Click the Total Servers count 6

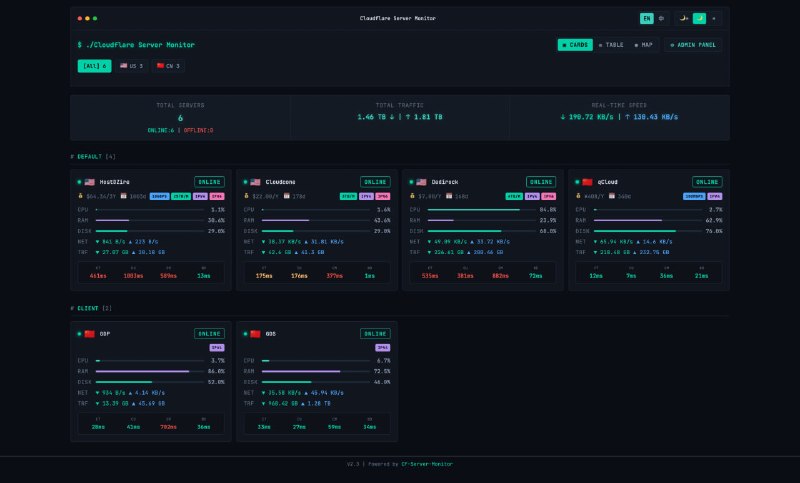coord(180,118)
